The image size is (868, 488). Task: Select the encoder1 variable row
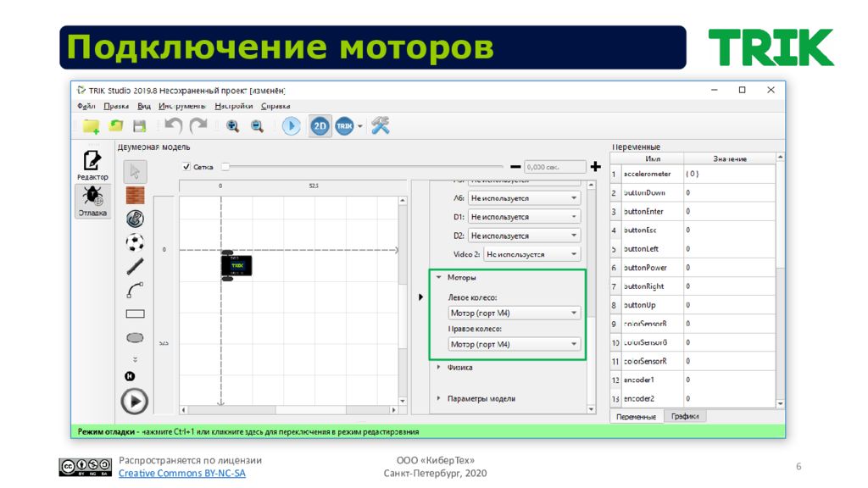tap(693, 380)
